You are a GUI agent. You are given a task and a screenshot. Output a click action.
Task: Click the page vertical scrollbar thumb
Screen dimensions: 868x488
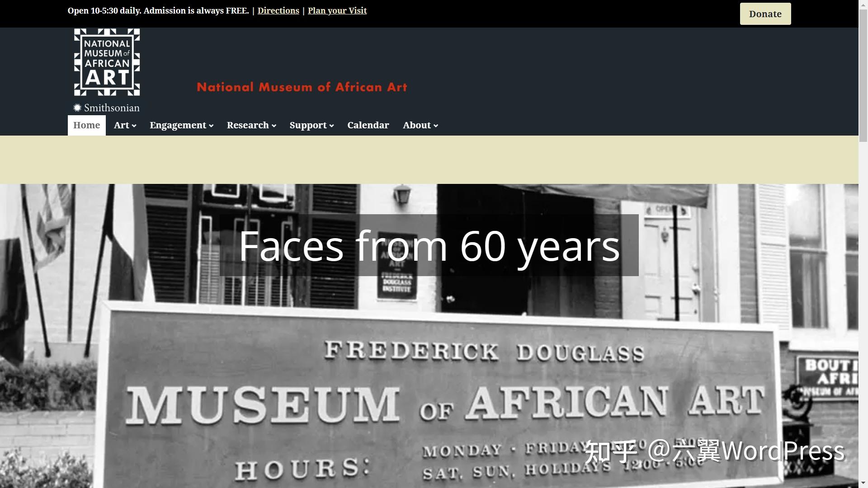863,75
